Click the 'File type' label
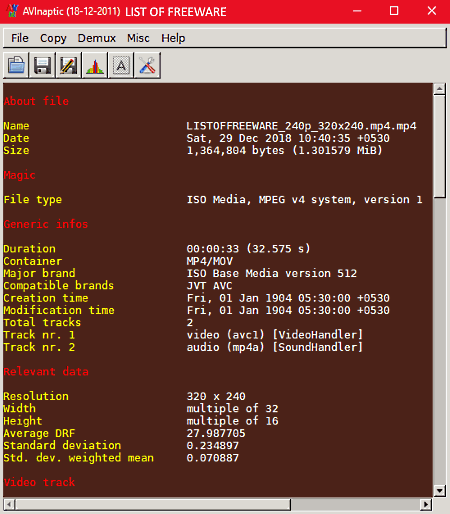The width and height of the screenshot is (450, 514). click(x=33, y=199)
